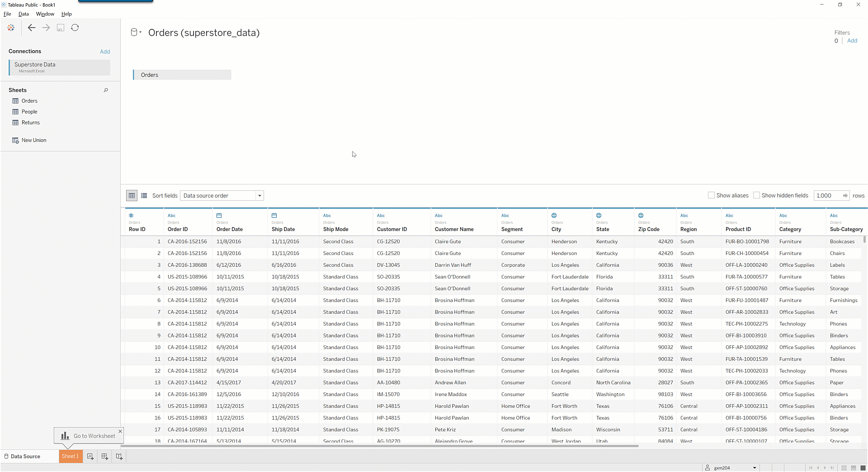Check the Show hidden fields box

(756, 195)
